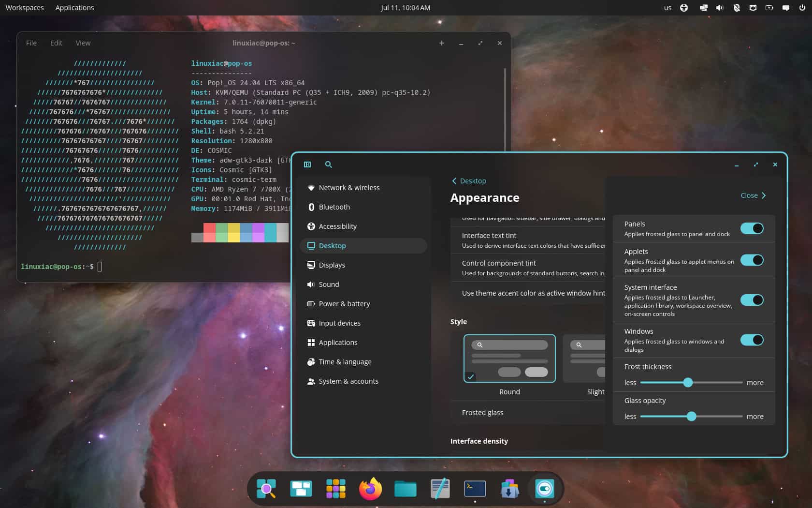Click the 'Appearance' page heading
The image size is (812, 508).
(x=485, y=198)
